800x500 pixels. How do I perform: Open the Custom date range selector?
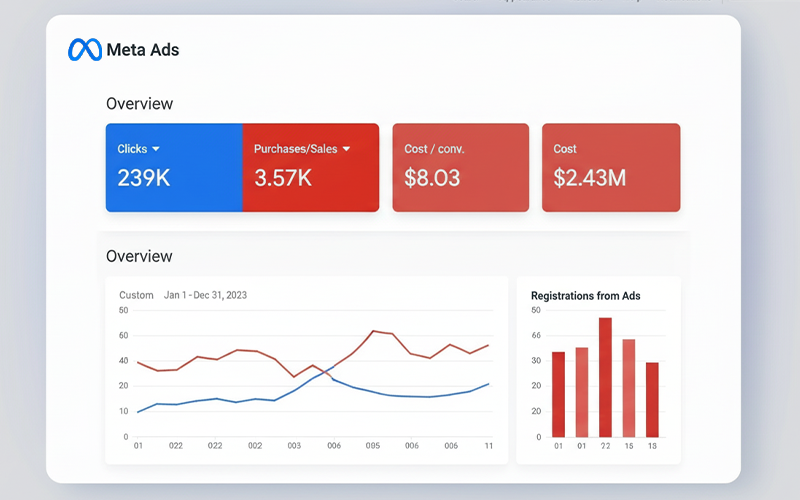pyautogui.click(x=136, y=295)
